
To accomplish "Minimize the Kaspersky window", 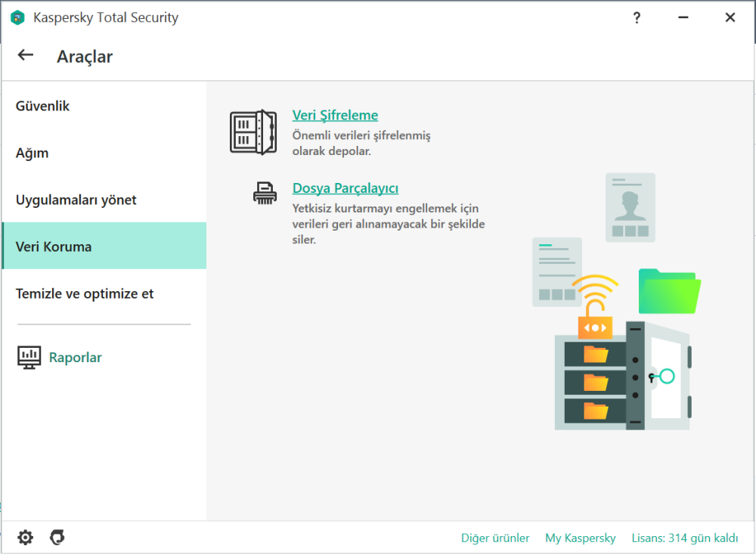I will point(683,18).
